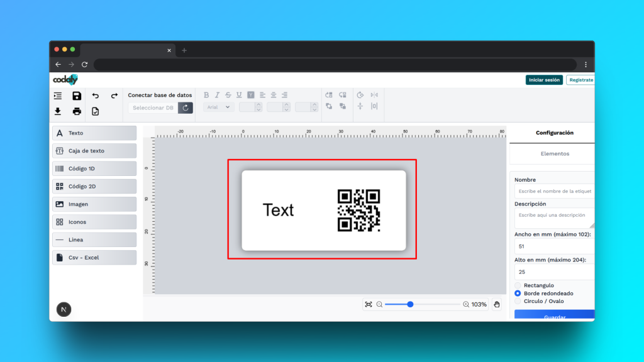Redo the last action

coord(114,96)
